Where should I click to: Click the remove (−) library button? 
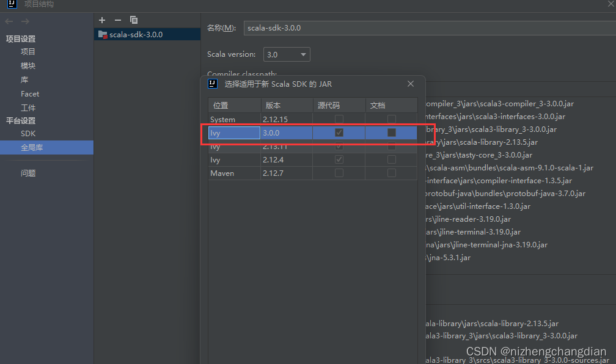tap(118, 20)
